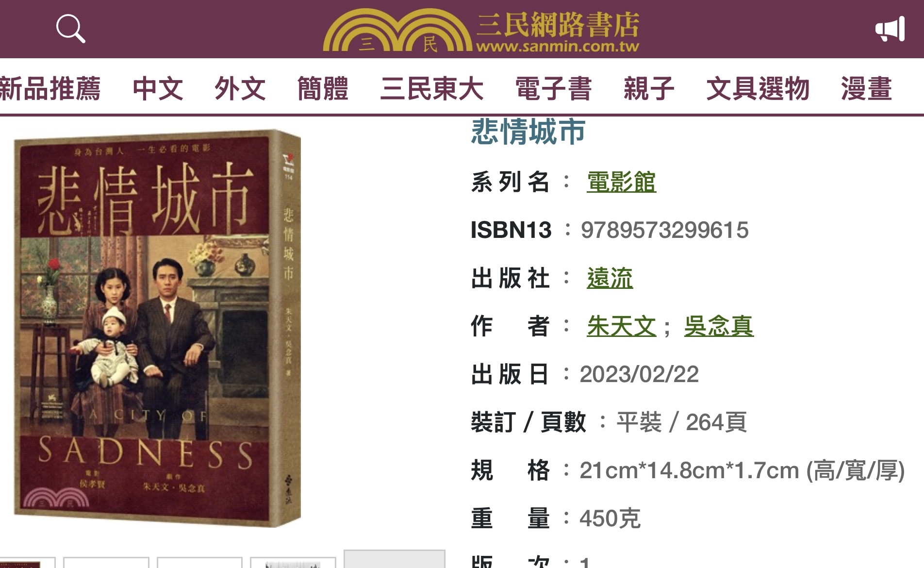Switch to the 電子書 section
The width and height of the screenshot is (924, 568).
click(x=554, y=88)
